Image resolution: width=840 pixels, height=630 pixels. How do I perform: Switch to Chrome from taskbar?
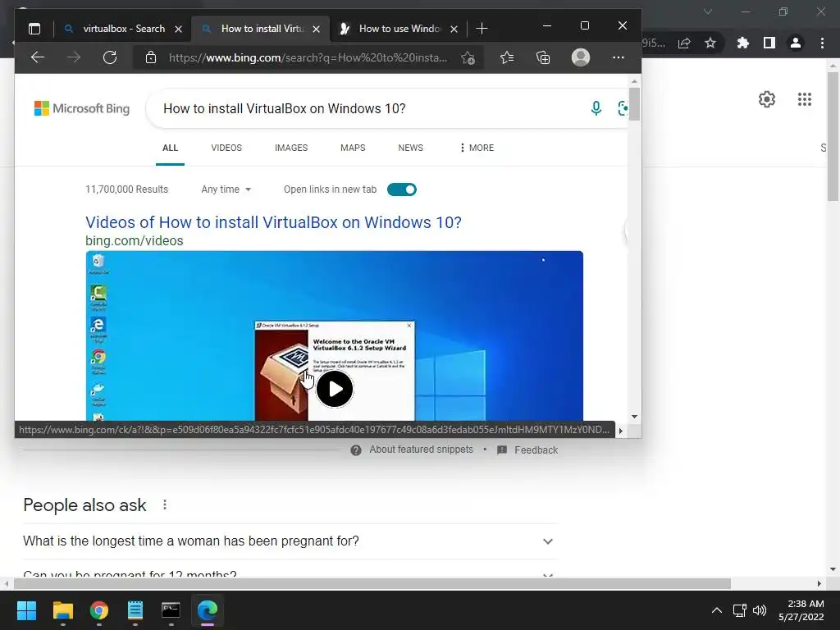(x=99, y=609)
